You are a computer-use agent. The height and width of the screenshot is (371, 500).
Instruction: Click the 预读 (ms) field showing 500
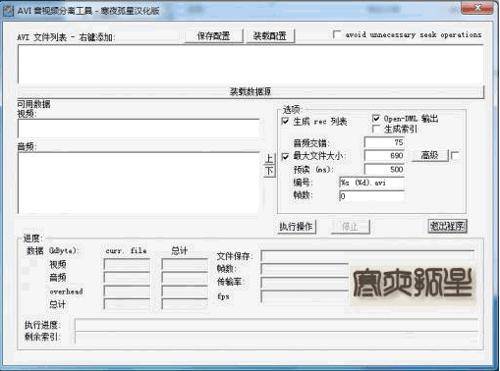click(384, 169)
